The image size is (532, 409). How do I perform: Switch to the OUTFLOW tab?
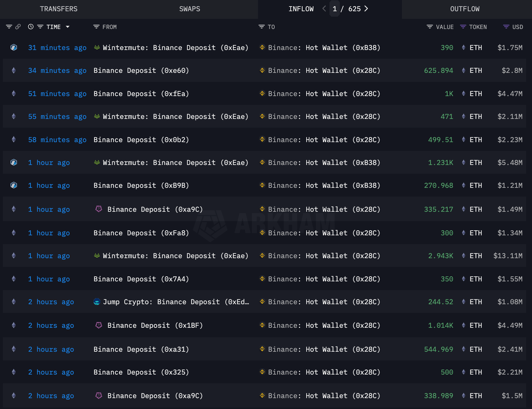coord(465,9)
